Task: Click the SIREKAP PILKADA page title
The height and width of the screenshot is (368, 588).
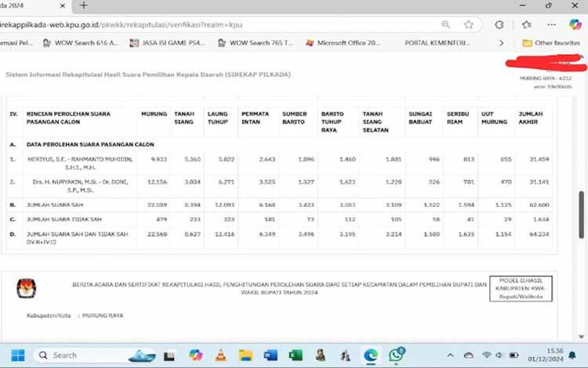Action: tap(148, 74)
